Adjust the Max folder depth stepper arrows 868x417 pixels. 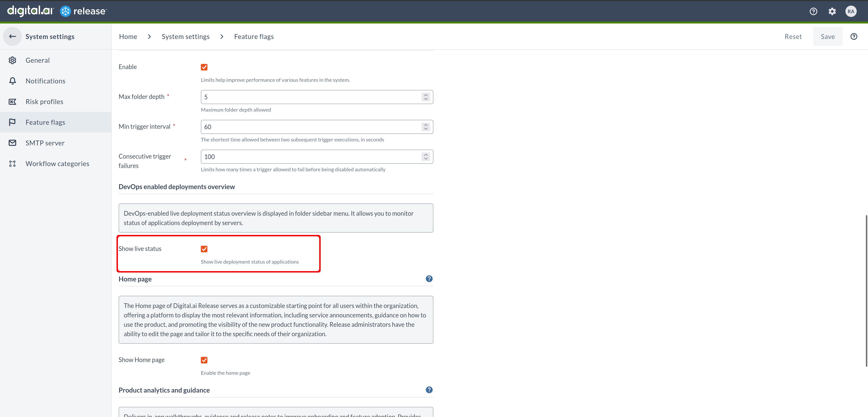[x=426, y=97]
